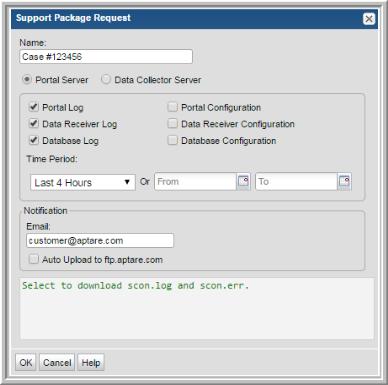Viewport: 388px width, 385px height.
Task: Focus the Email notification field
Action: tap(100, 241)
